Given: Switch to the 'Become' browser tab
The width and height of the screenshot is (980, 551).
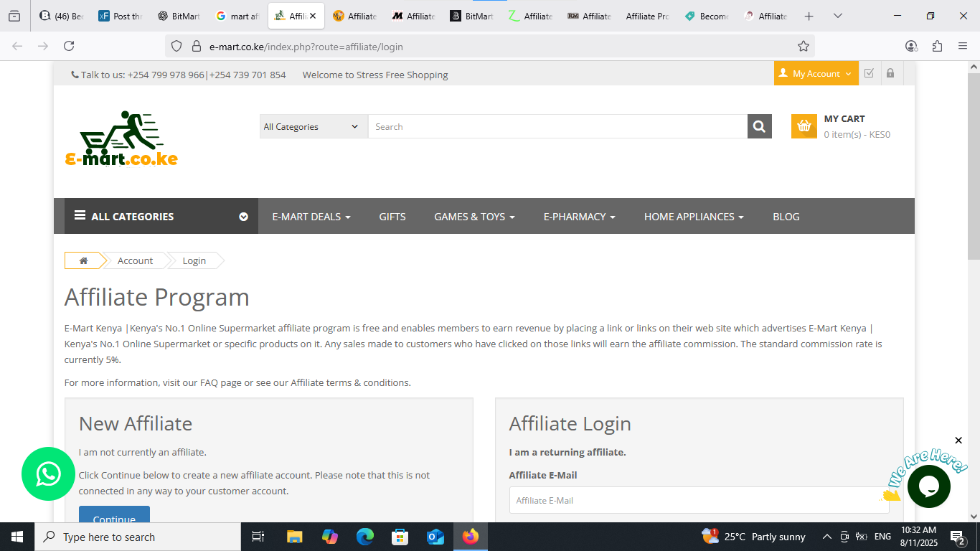Looking at the screenshot, I should point(706,16).
